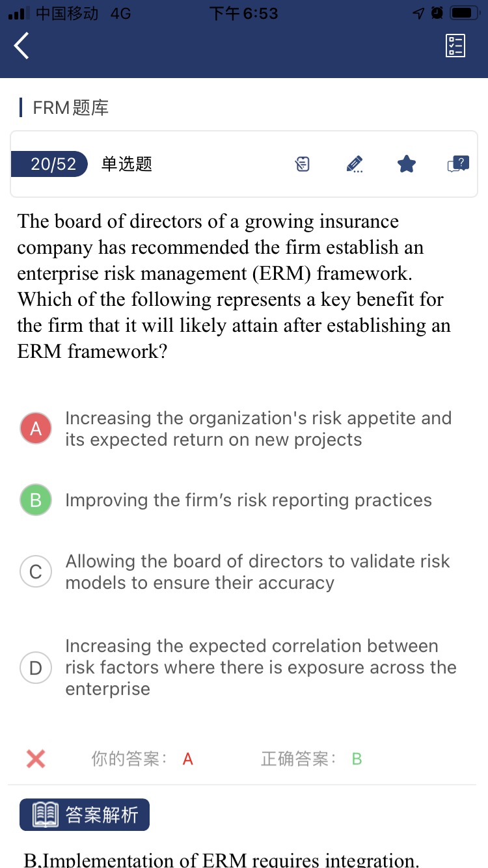Tap answer text 'Improving the firm's risk reporting practices'
Screen dimensions: 488x868
(x=249, y=500)
